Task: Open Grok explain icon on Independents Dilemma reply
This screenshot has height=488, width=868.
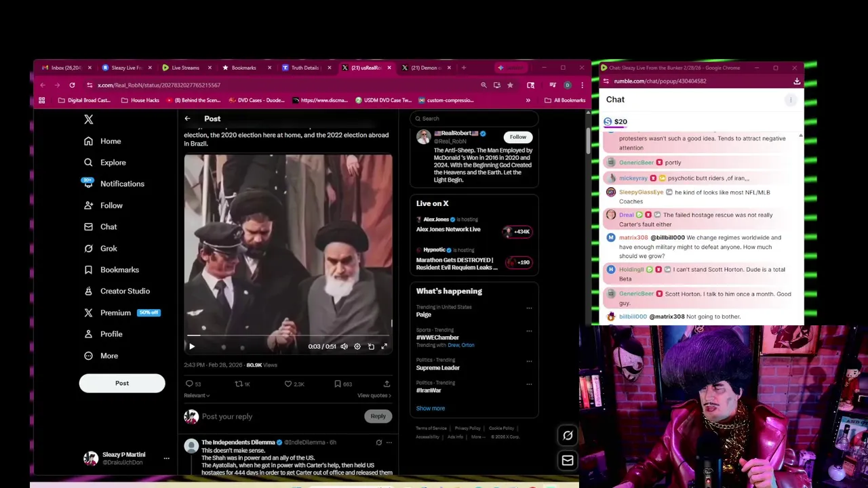Action: coord(379,443)
